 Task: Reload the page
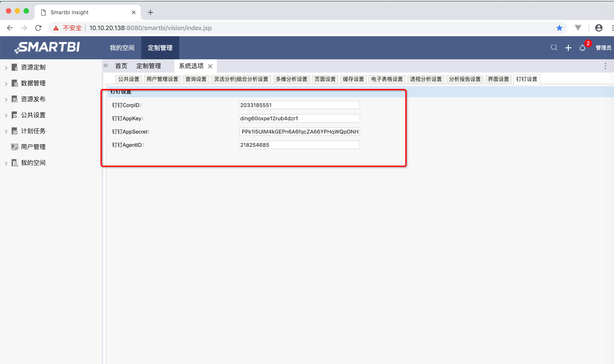38,28
